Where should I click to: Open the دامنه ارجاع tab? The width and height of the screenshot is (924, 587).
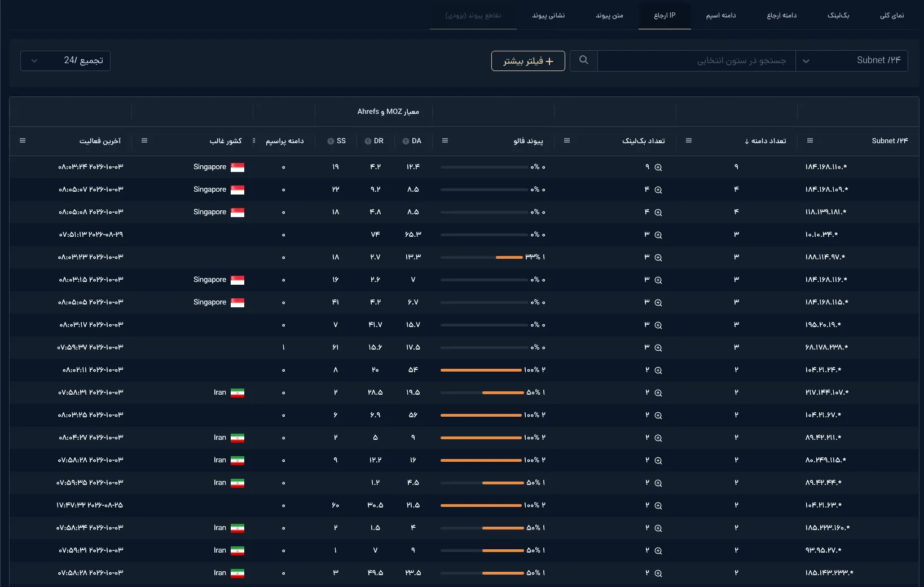[782, 15]
